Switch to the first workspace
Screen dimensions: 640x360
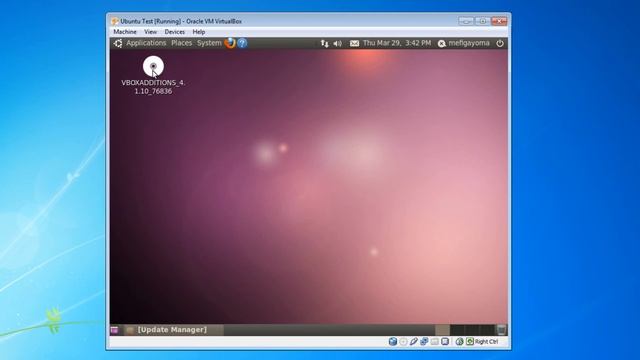[442, 330]
